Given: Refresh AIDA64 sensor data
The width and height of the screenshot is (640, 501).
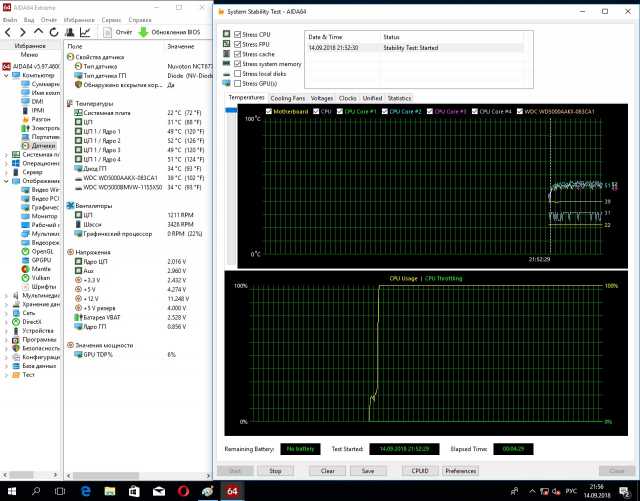Looking at the screenshot, I should [x=54, y=32].
